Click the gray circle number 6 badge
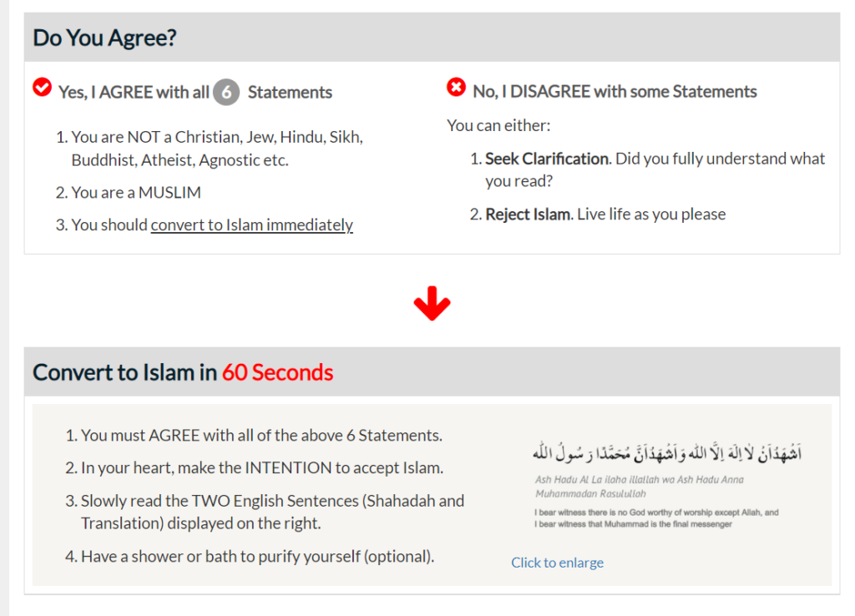855x616 pixels. click(226, 92)
